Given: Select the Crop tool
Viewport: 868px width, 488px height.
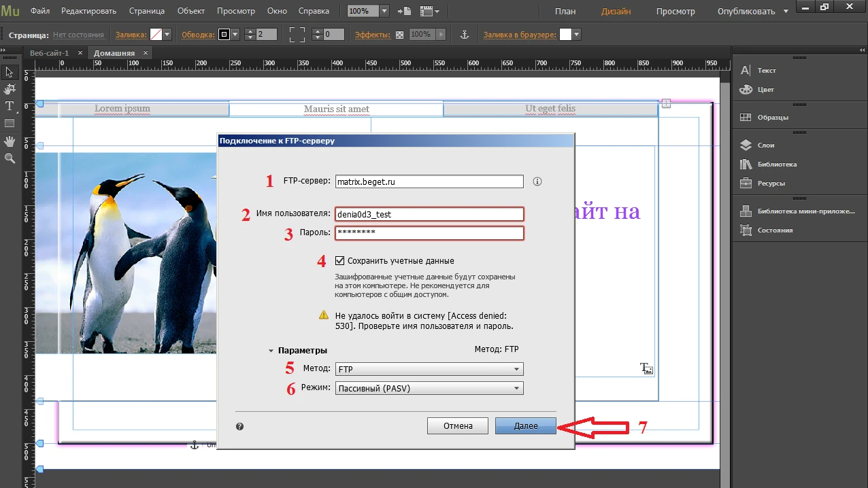Looking at the screenshot, I should (x=10, y=89).
